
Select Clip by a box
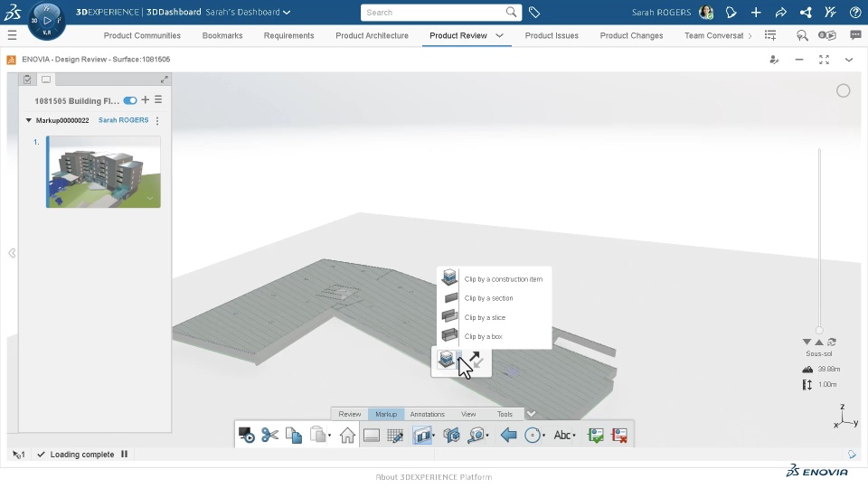pyautogui.click(x=494, y=336)
